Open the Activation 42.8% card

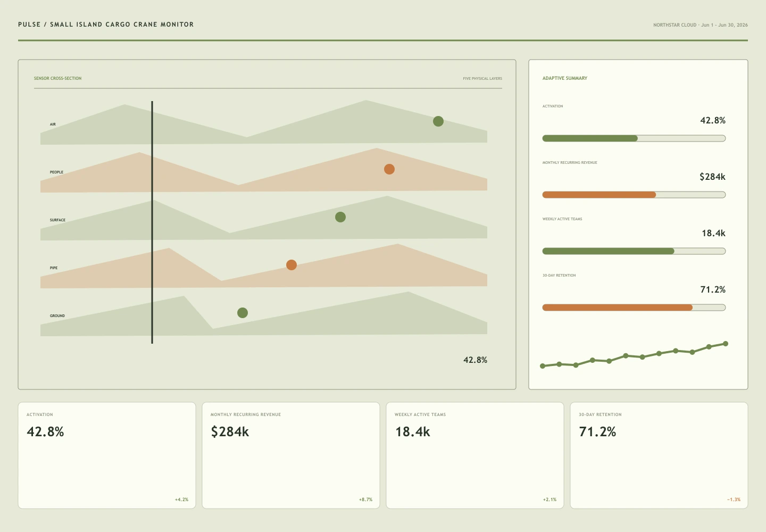click(x=107, y=455)
